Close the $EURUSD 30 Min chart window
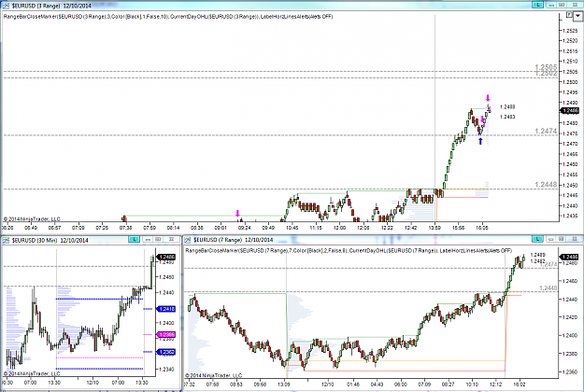Viewport: 584px width, 392px height. (171, 240)
